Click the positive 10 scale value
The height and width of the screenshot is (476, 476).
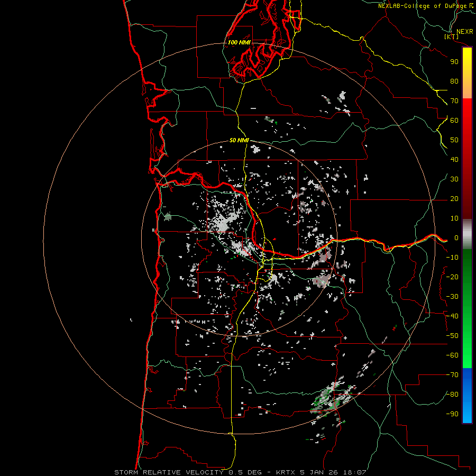click(x=454, y=218)
